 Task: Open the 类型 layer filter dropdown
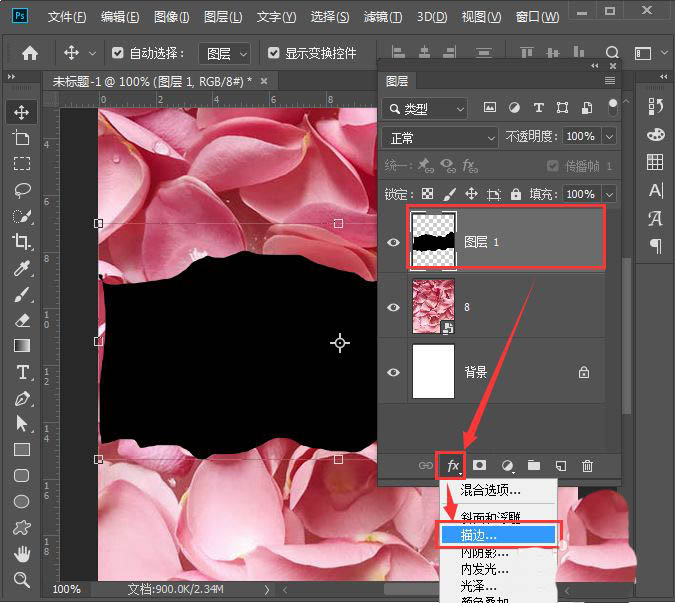[x=424, y=109]
